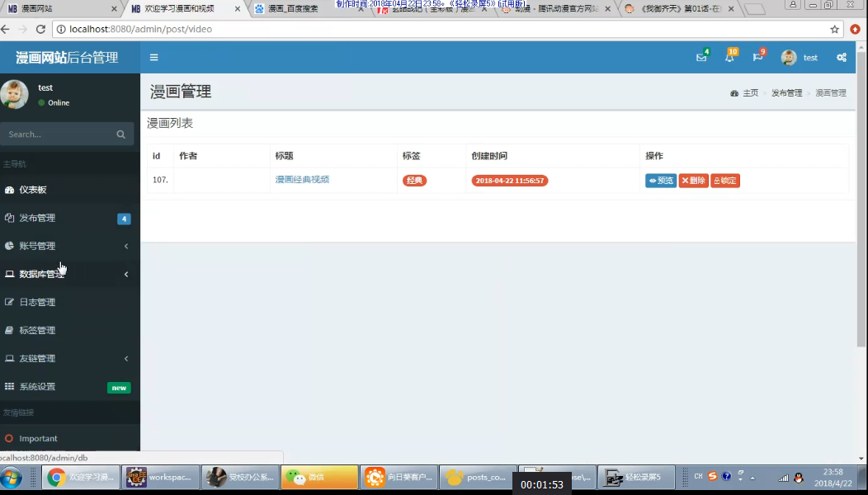The height and width of the screenshot is (495, 868).
Task: Reload the page with refresh icon
Action: [40, 30]
